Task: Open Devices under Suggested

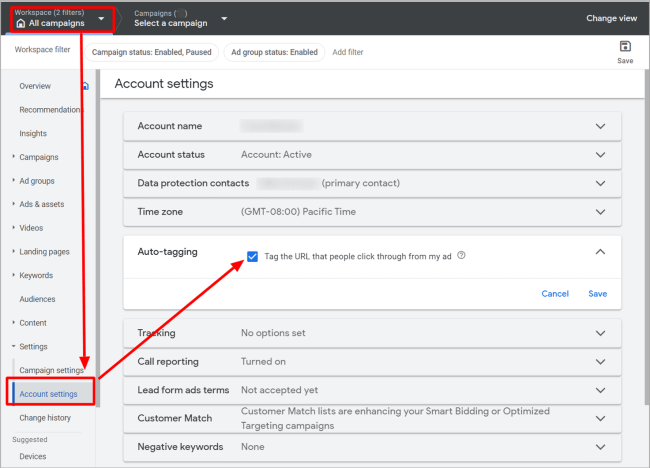Action: (x=33, y=456)
